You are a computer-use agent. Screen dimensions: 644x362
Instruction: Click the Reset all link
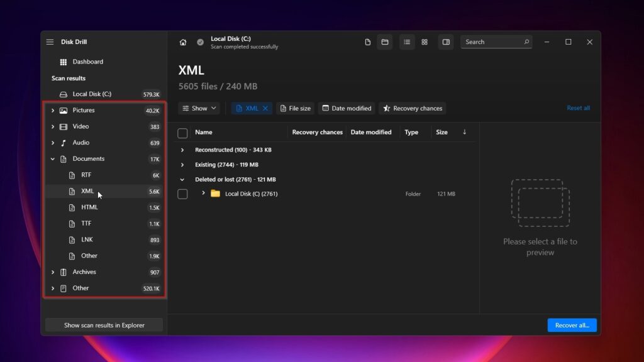579,108
